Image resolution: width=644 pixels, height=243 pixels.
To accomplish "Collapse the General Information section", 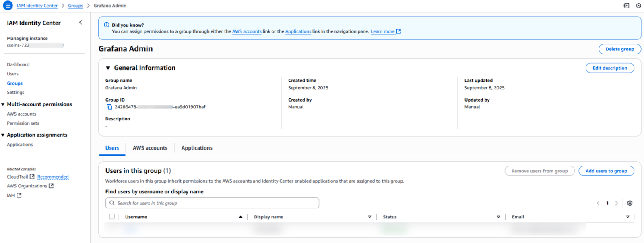I will tap(108, 68).
